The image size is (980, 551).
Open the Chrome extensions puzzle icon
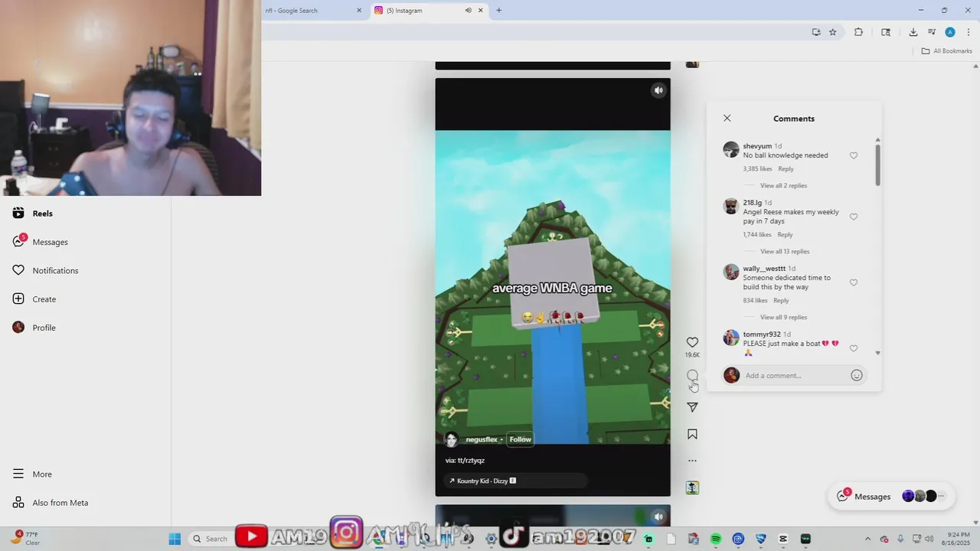click(858, 32)
